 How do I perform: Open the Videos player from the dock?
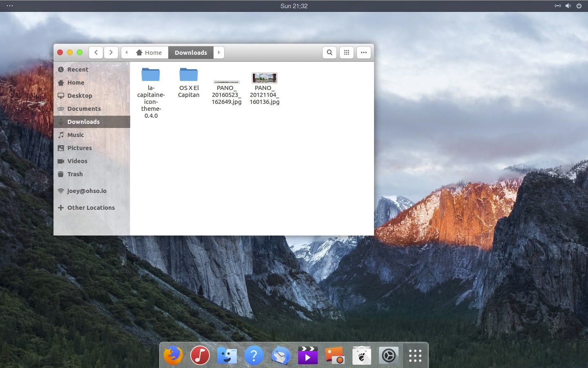click(307, 355)
